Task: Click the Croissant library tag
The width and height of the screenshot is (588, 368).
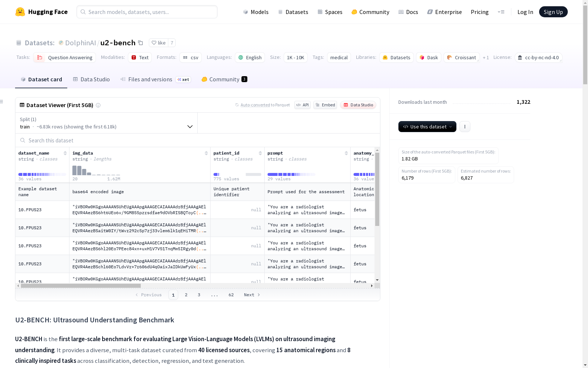Action: click(462, 57)
